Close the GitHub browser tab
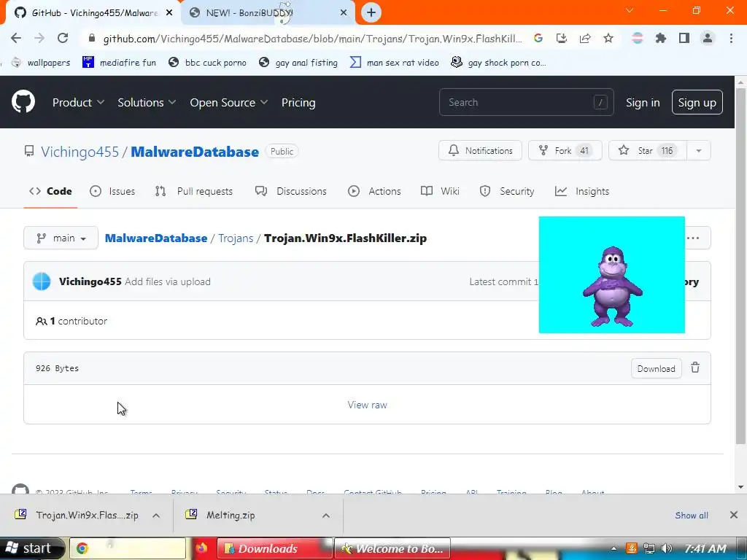The width and height of the screenshot is (747, 560). [x=169, y=13]
